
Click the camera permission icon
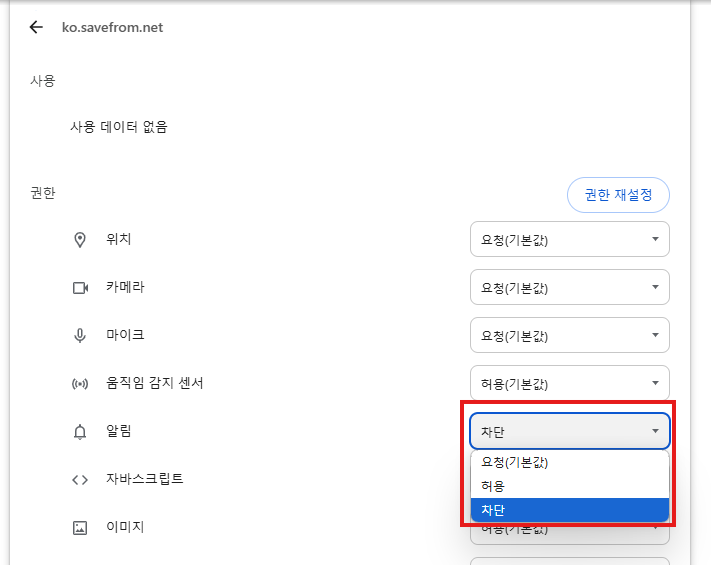(80, 288)
